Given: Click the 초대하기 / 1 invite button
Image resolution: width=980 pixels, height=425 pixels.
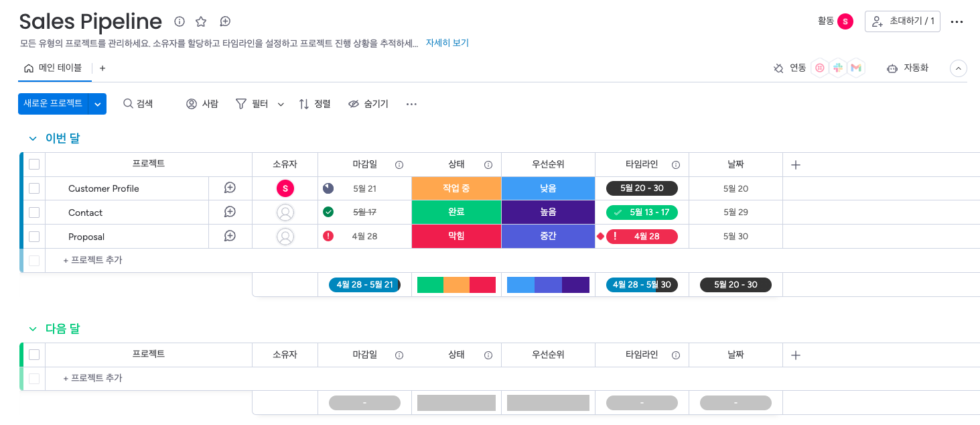Looking at the screenshot, I should coord(902,21).
